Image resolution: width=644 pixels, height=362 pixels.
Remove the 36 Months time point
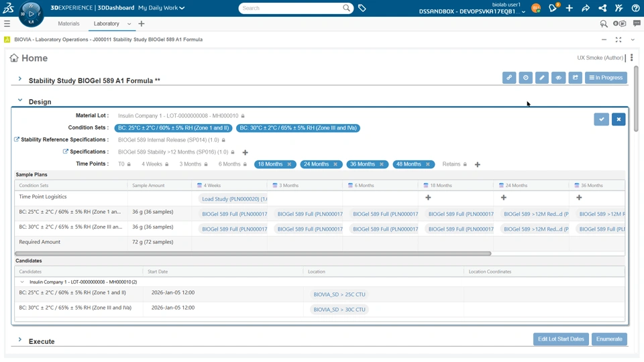point(382,164)
